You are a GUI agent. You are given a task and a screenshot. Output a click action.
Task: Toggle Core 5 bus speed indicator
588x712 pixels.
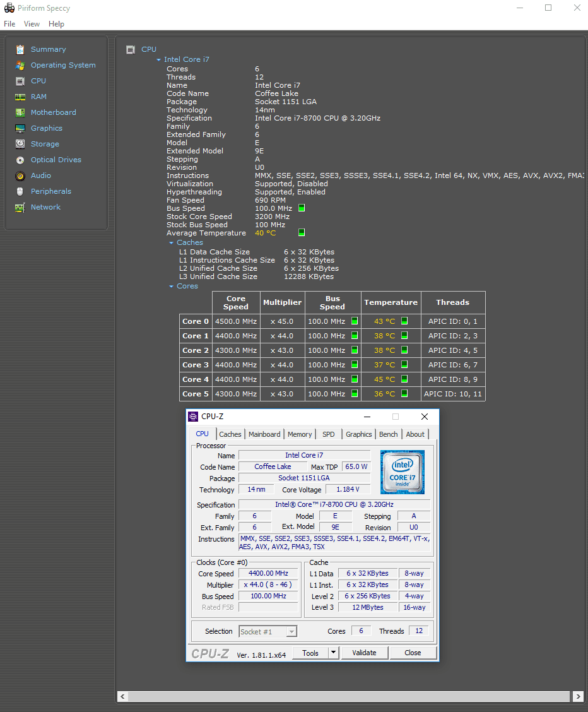(355, 393)
